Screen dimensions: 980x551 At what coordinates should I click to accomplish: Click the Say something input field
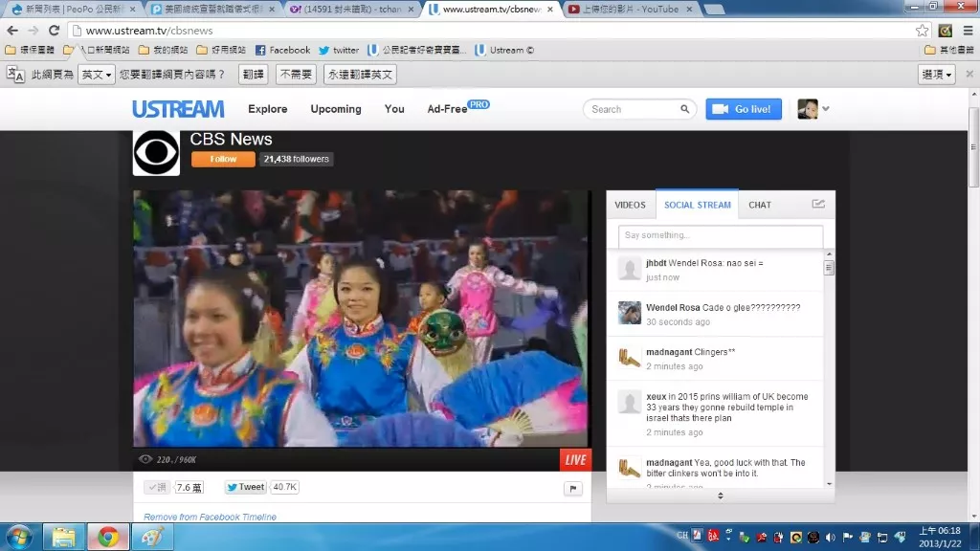[x=721, y=235]
